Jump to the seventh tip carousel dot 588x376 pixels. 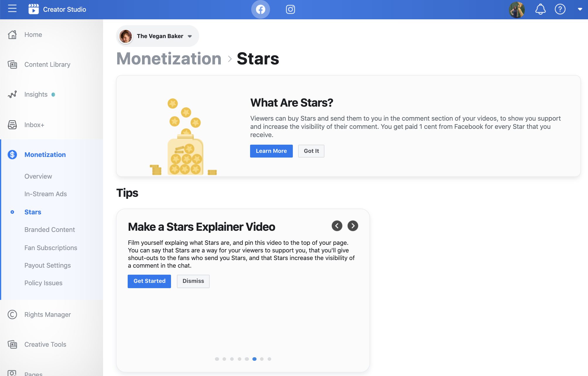pos(262,359)
